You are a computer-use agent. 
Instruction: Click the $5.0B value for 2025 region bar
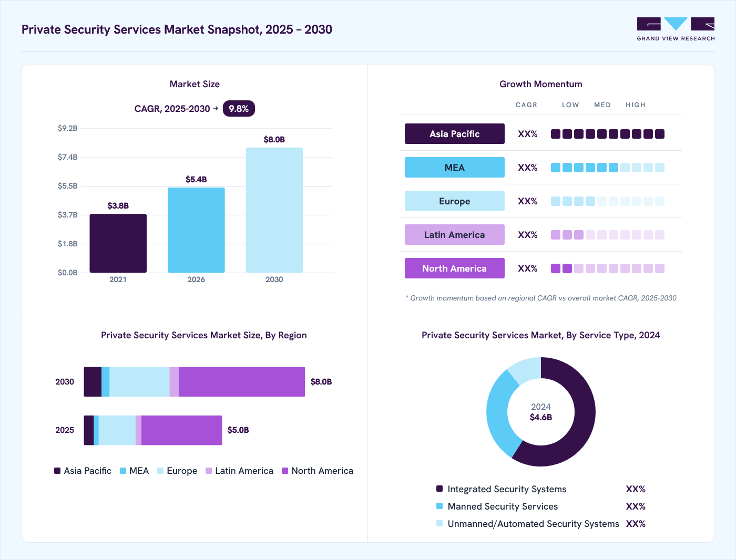[x=238, y=430]
